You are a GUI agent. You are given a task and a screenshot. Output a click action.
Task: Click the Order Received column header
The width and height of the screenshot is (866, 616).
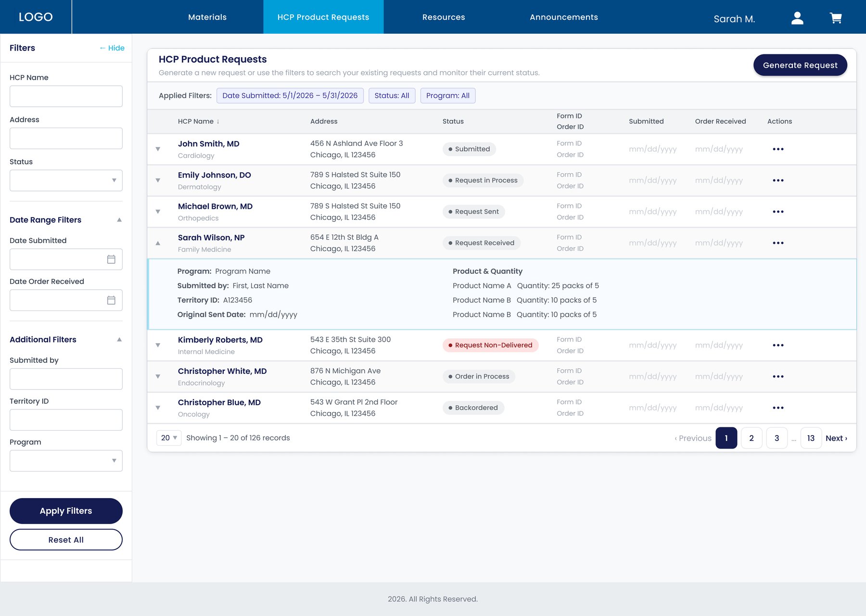(x=720, y=121)
